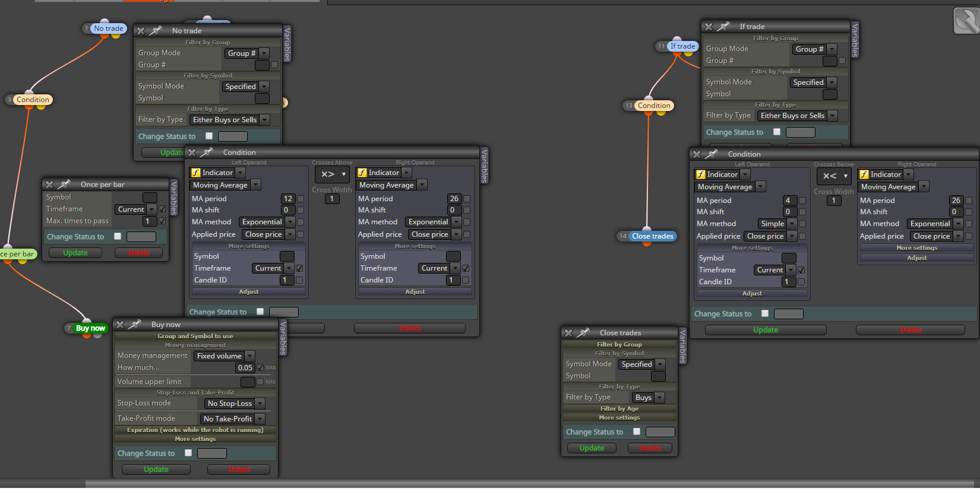
Task: Click the pin icon on Once per bar panel
Action: point(64,185)
